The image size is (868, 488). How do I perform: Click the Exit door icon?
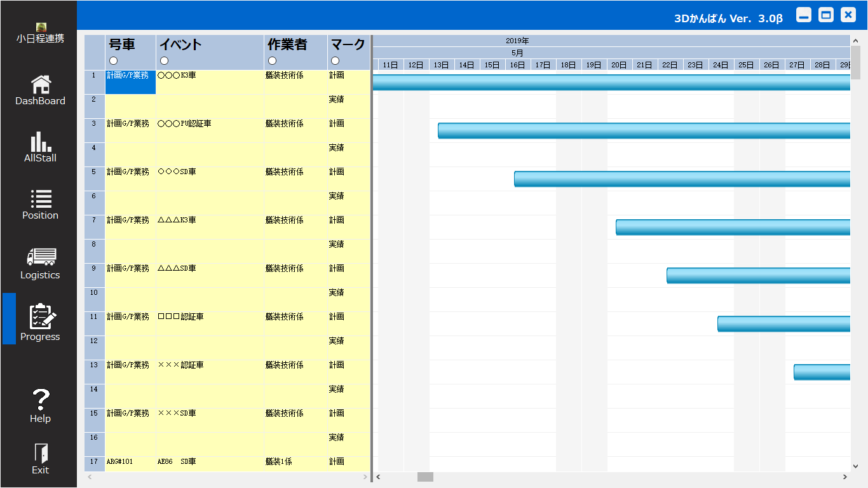click(41, 454)
